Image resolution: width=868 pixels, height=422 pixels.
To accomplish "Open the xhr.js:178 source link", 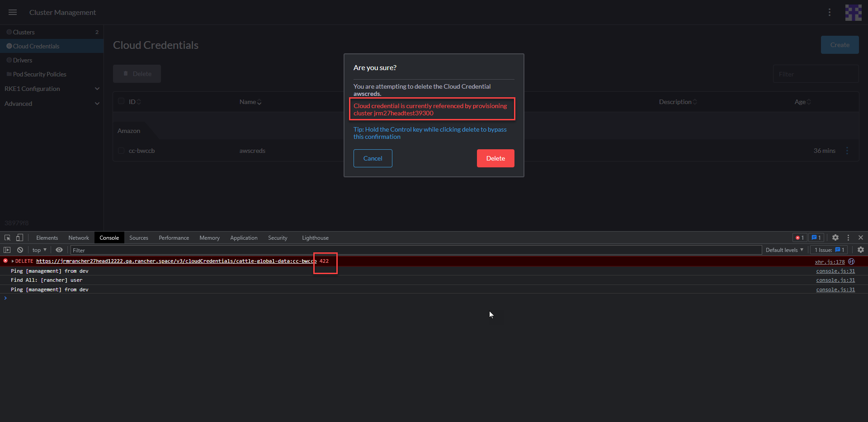I will point(830,261).
